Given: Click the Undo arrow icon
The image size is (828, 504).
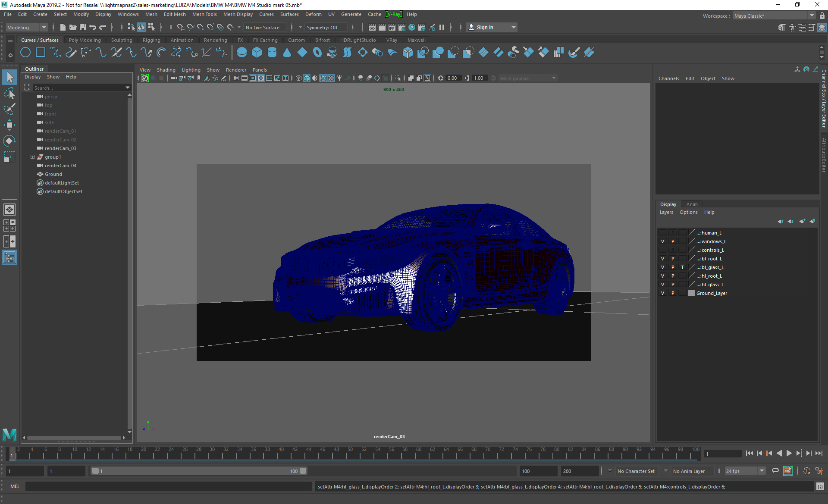Looking at the screenshot, I should pos(93,27).
